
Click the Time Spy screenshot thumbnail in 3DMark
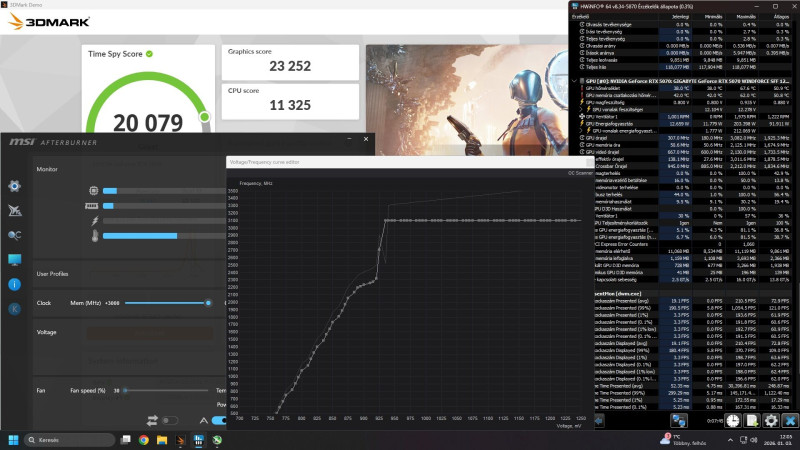(467, 100)
